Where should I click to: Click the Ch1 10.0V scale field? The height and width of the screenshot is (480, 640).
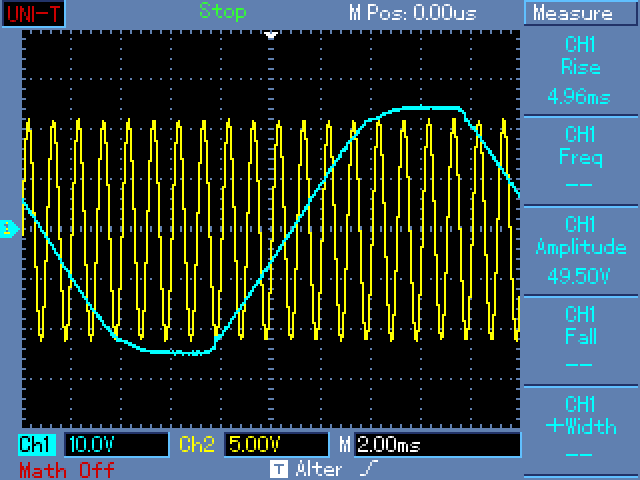coord(116,444)
